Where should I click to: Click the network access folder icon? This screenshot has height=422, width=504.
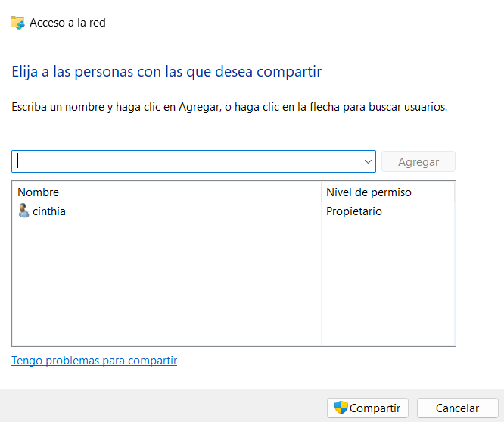click(17, 23)
